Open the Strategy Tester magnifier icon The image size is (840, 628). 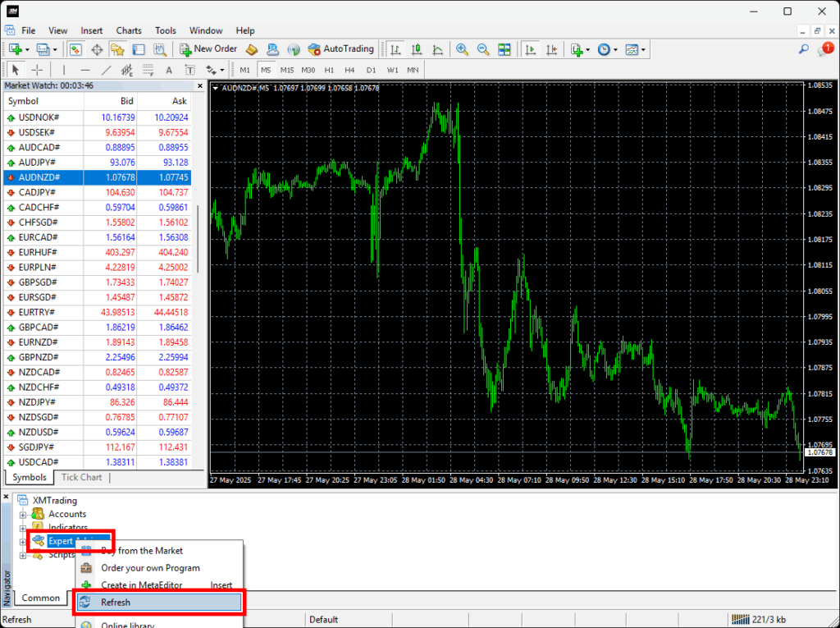tap(160, 49)
